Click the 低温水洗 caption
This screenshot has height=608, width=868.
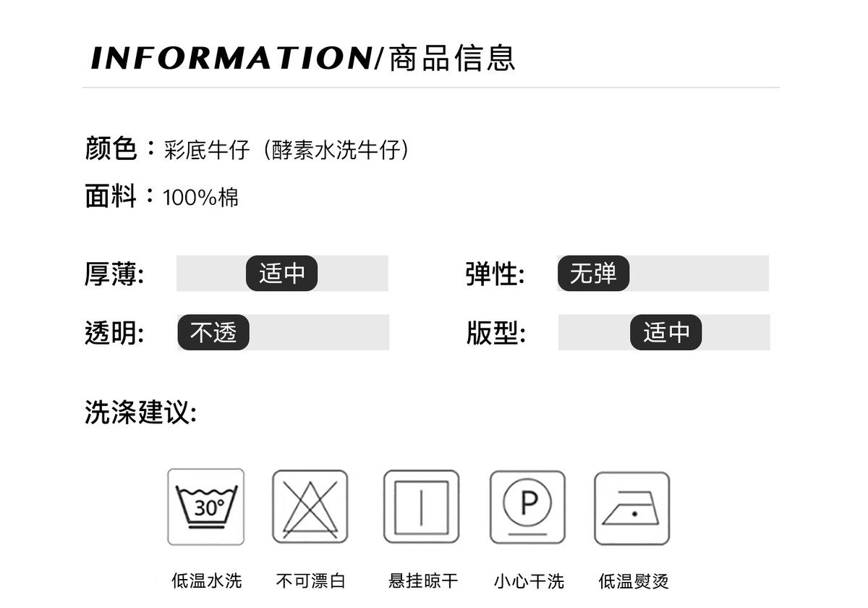206,580
